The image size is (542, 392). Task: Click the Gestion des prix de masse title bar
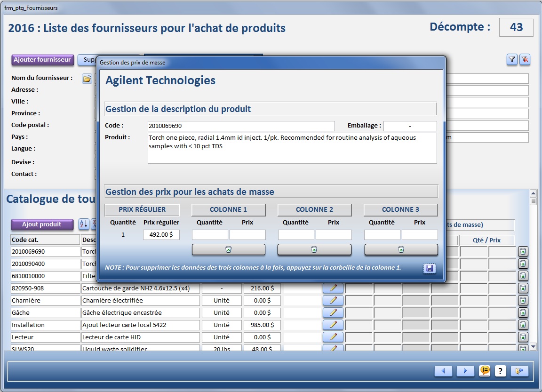pyautogui.click(x=271, y=63)
